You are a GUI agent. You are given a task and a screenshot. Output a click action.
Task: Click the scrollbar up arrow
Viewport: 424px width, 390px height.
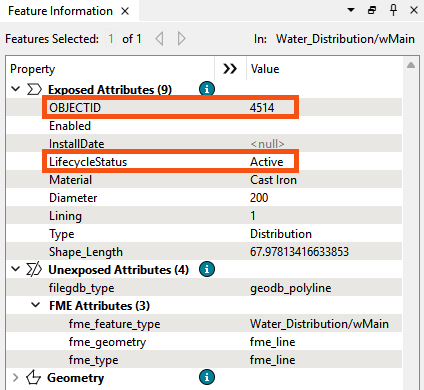click(411, 65)
